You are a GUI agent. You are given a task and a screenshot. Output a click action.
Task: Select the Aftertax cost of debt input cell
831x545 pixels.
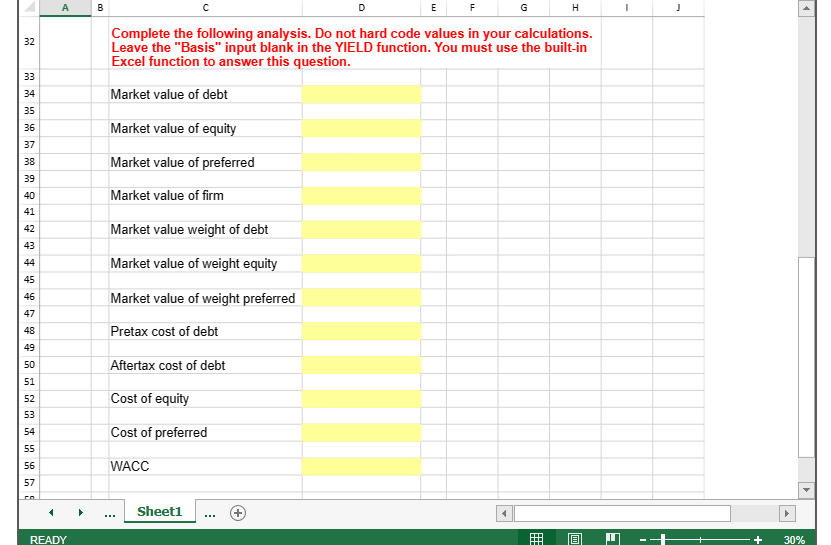click(x=361, y=365)
